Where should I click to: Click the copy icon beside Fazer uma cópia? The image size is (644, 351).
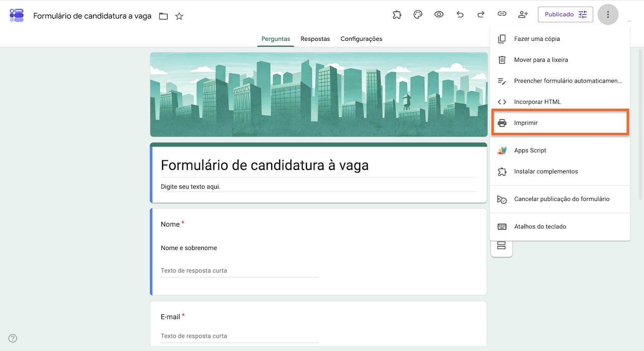tap(502, 39)
